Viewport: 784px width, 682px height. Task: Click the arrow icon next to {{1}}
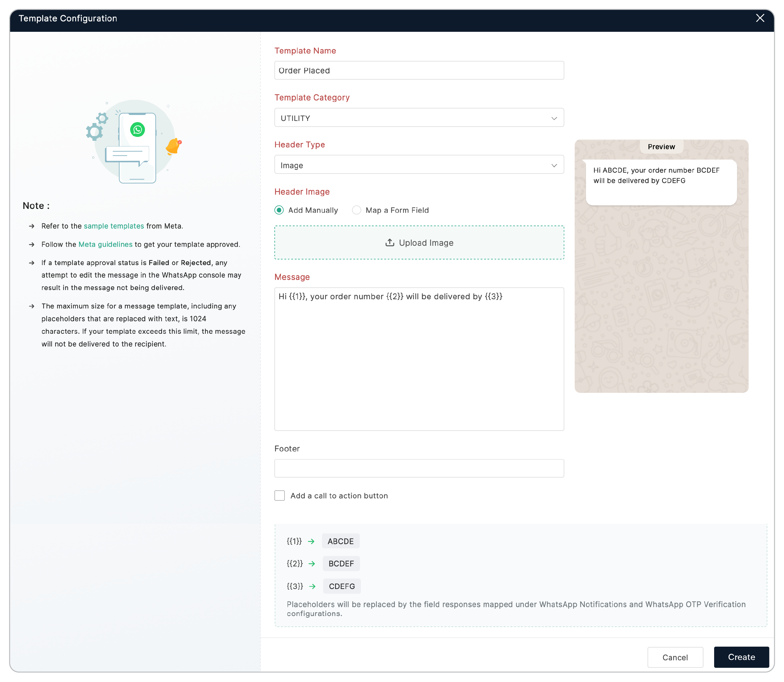(x=311, y=541)
